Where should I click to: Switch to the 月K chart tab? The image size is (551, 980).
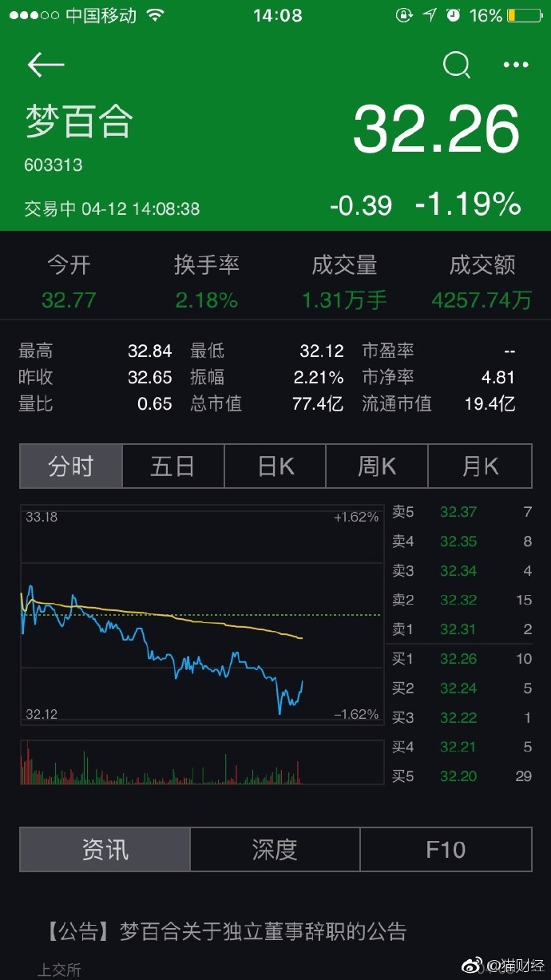(x=480, y=466)
